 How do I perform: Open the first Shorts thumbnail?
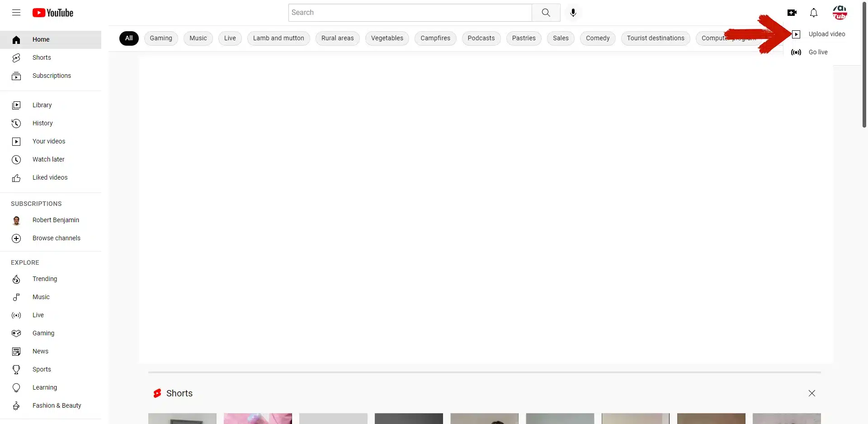(x=182, y=419)
